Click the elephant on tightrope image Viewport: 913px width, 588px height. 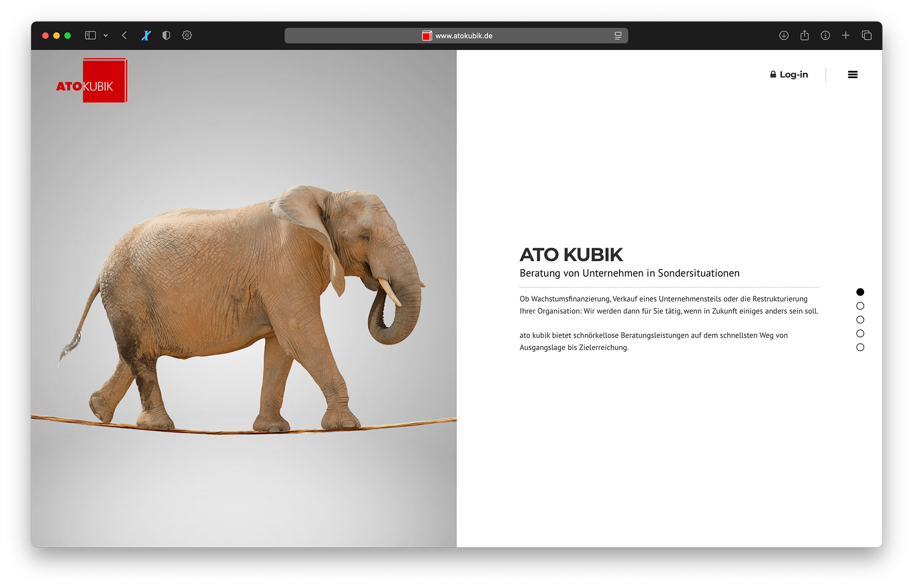click(244, 298)
